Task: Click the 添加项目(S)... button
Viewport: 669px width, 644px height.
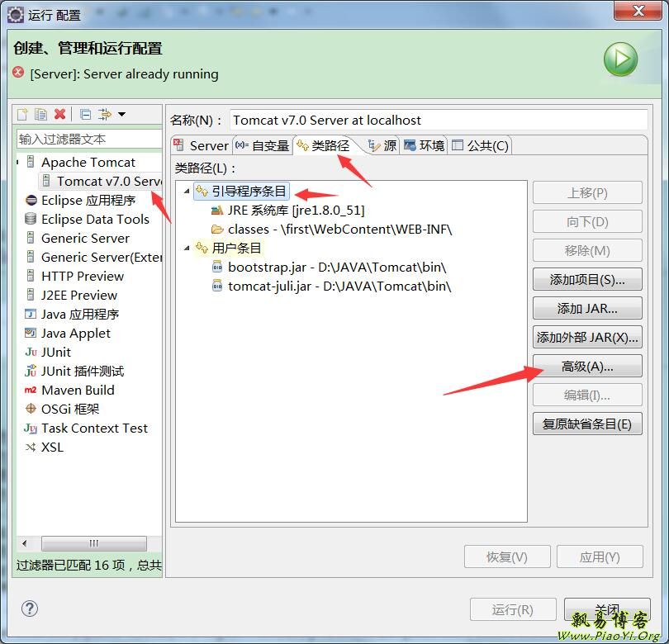Action: pos(587,279)
